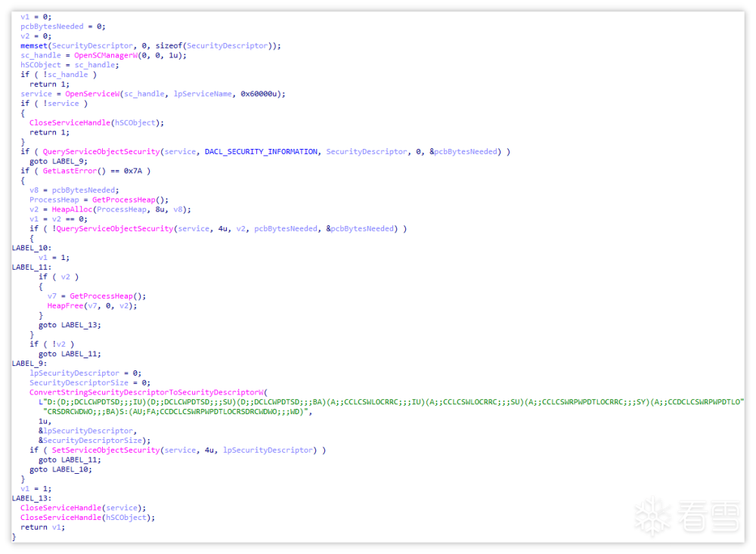Select ConvertStringSecurityDescriptorToSecurityDescriptorW call
This screenshot has height=554, width=756.
pyautogui.click(x=147, y=393)
